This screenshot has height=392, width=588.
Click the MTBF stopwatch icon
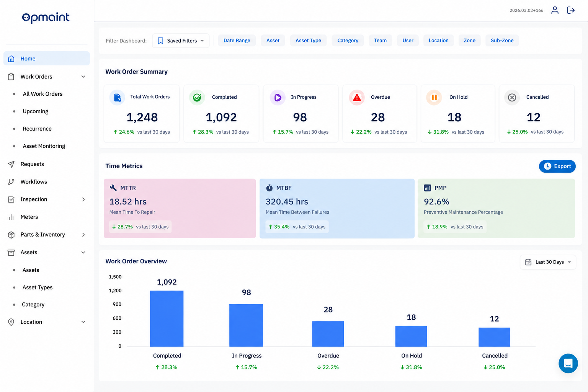(269, 188)
